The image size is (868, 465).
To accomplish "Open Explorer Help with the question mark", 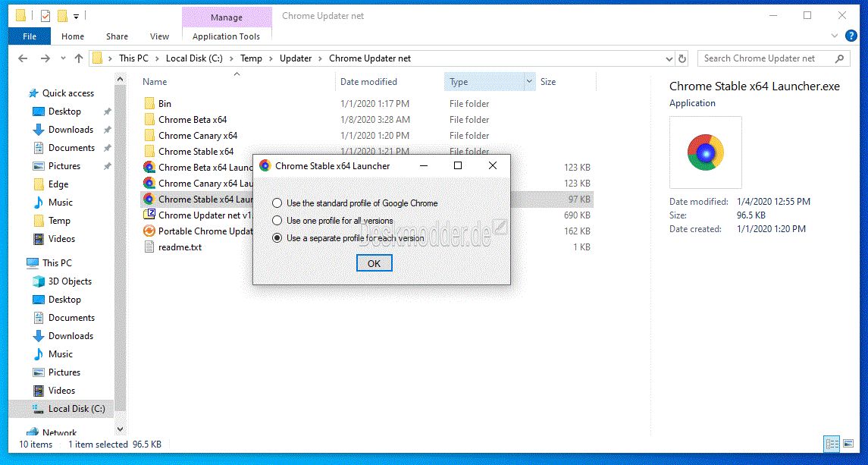I will pos(851,36).
